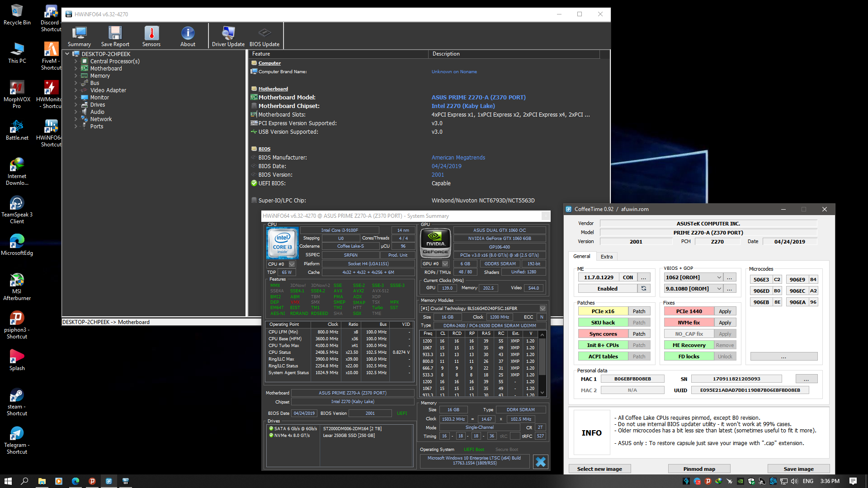The width and height of the screenshot is (868, 488).
Task: Select the Recycle Bin desktop icon
Action: pos(17,14)
